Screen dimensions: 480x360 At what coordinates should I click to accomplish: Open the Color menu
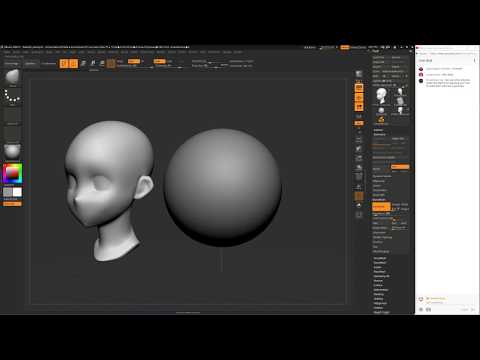(26, 52)
